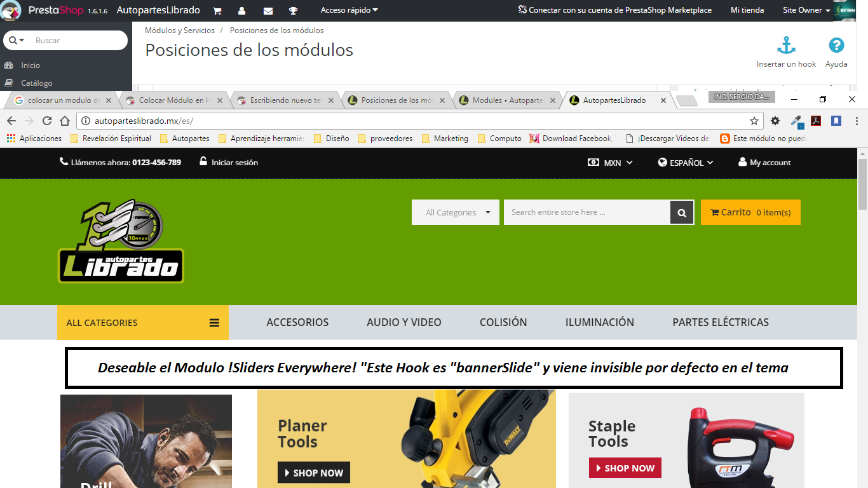Click the Catálogo book icon in sidebar

point(9,83)
